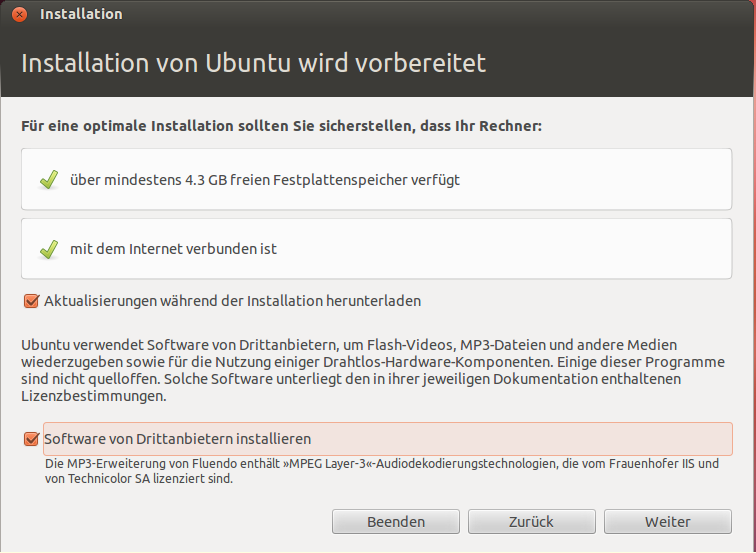Click the green checkmark beside Internet connection

(x=49, y=249)
